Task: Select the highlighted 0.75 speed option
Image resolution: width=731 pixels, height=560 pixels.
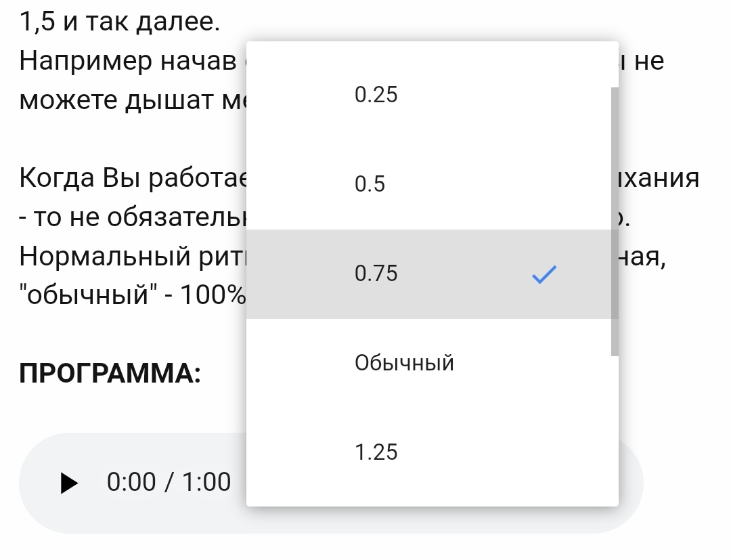Action: 376,274
